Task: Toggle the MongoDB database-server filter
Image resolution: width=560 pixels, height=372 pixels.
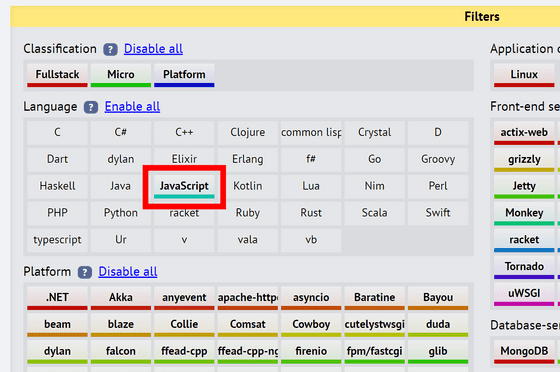Action: [524, 352]
